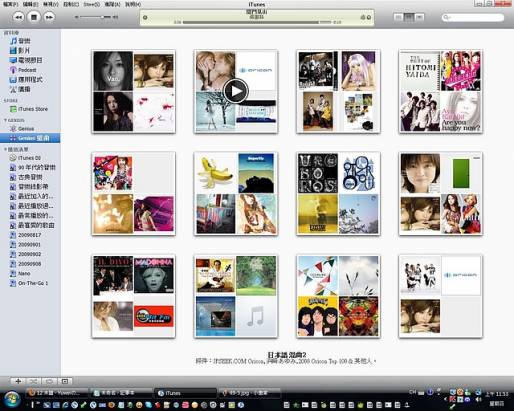Open the mix with the banana cover
This screenshot has height=411, width=514.
(x=236, y=194)
